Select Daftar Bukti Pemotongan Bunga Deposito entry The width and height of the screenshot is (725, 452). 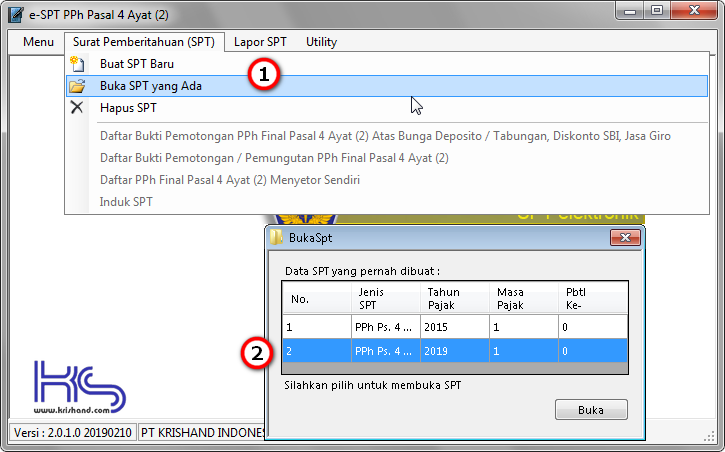[x=387, y=136]
